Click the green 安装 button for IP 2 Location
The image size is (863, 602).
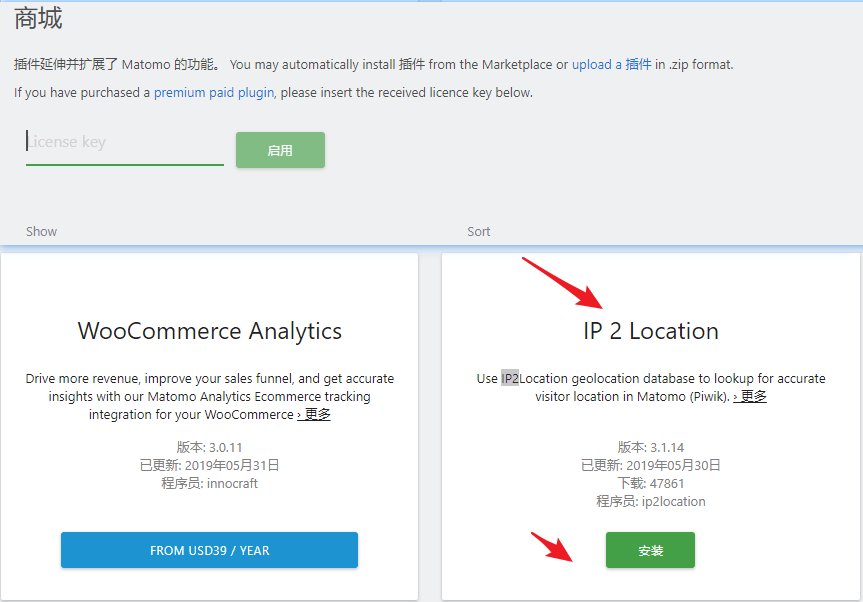click(650, 550)
